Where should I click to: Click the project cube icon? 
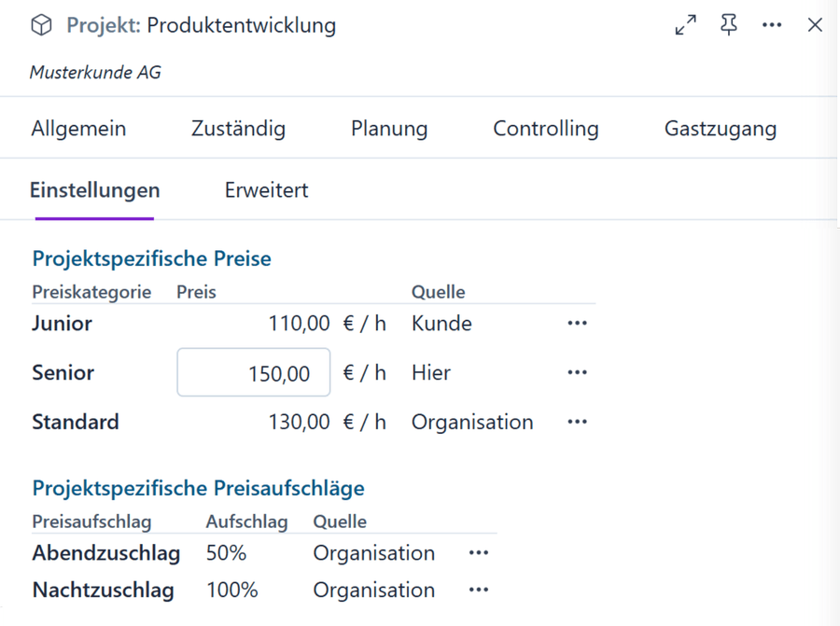[41, 25]
